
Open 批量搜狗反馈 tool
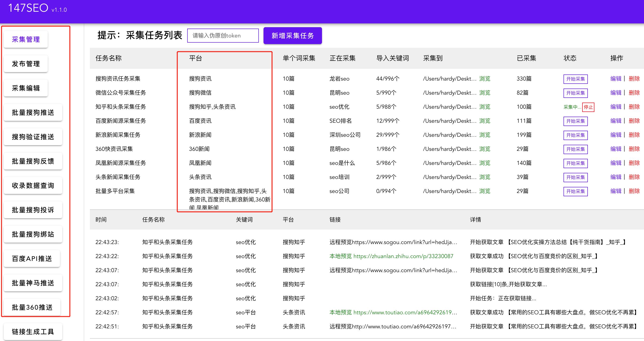(33, 161)
